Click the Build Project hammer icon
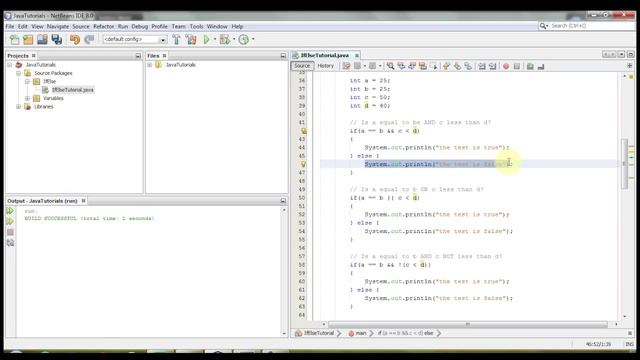 (x=176, y=40)
